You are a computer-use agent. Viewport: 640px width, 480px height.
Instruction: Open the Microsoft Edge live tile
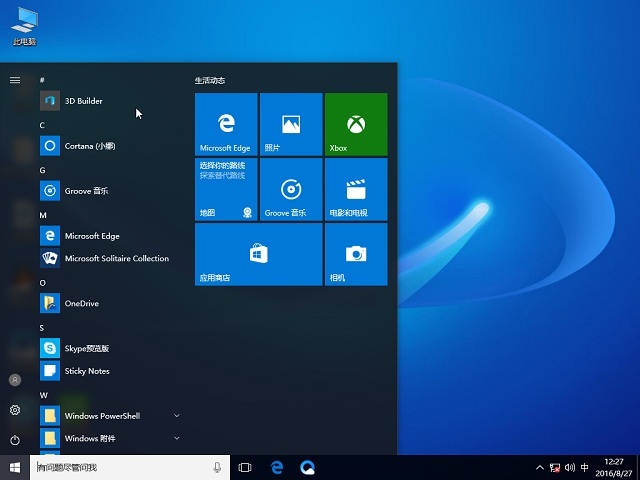click(226, 124)
